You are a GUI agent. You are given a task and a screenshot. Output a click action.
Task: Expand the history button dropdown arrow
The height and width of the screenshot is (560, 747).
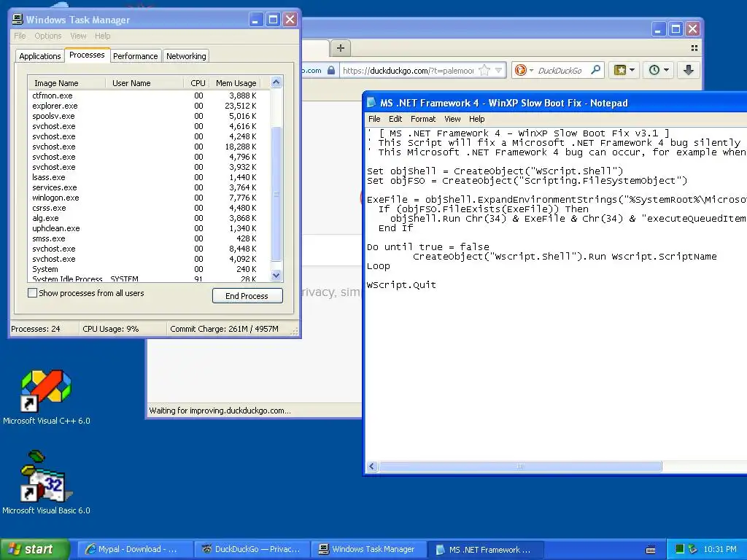[667, 70]
